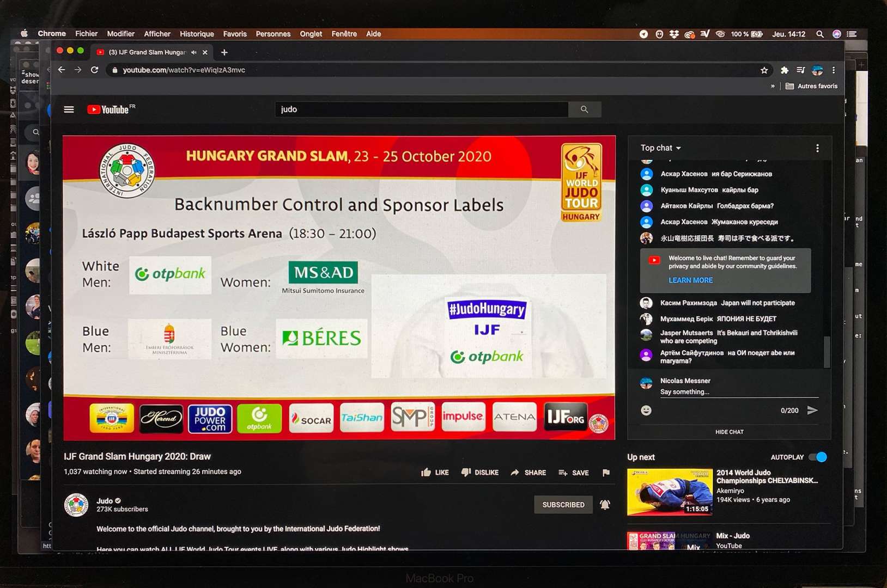Open the Personnes menu
The width and height of the screenshot is (887, 588).
[x=273, y=34]
